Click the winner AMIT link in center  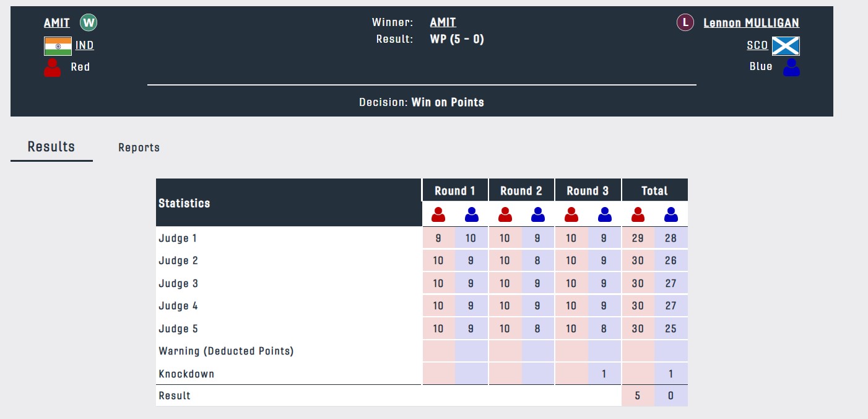coord(443,23)
